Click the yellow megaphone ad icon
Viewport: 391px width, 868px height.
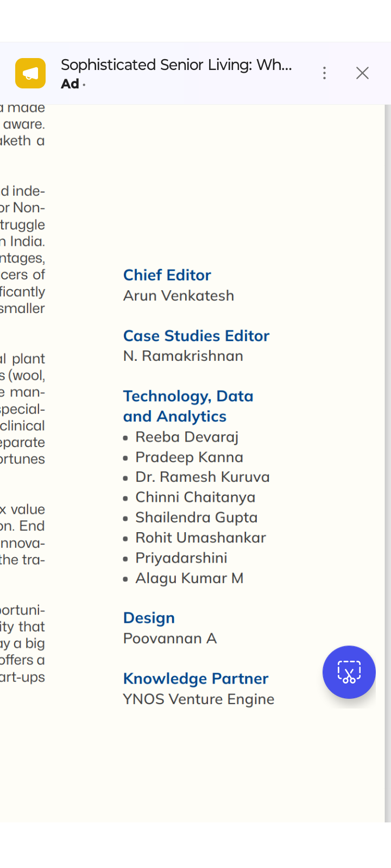(x=30, y=73)
